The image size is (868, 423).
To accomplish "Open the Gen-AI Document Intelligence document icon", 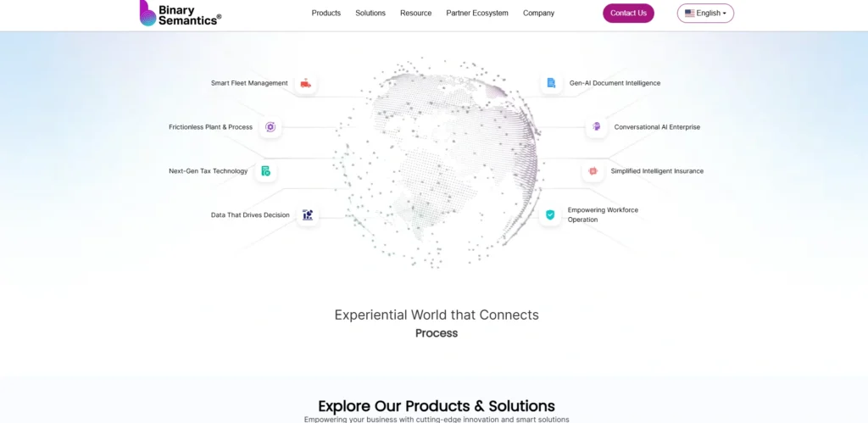I will (x=551, y=83).
